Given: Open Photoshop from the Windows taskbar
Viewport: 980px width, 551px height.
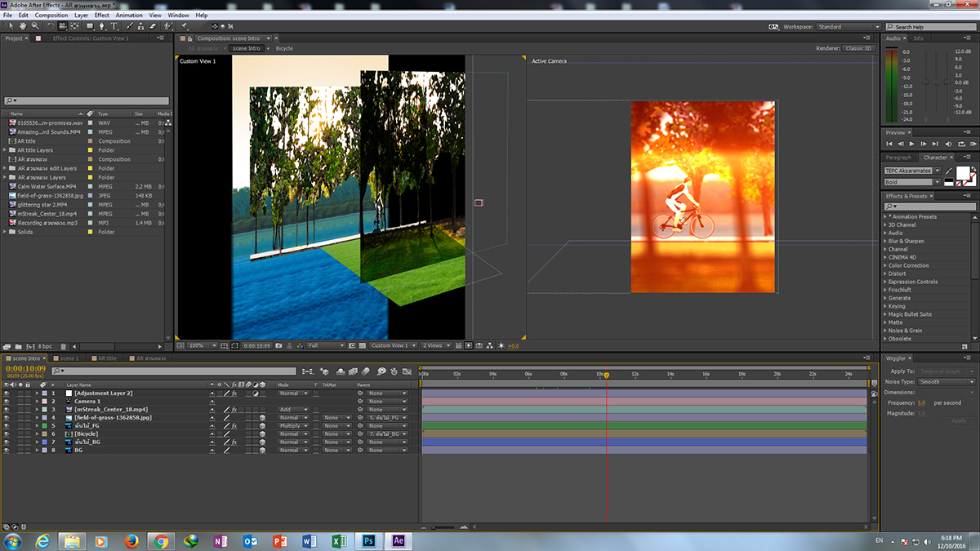Looking at the screenshot, I should click(369, 541).
